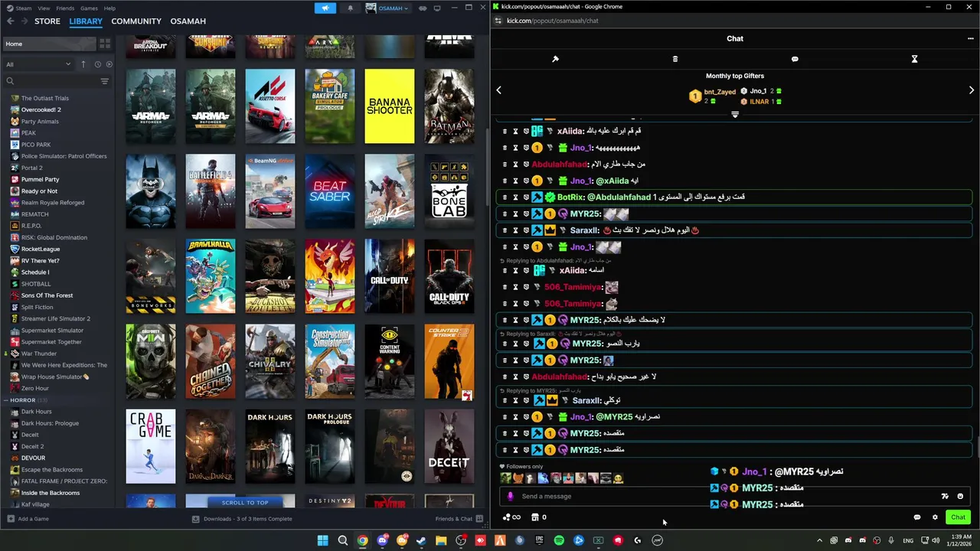The image size is (980, 551).
Task: Open the Beat Saber game tile
Action: click(329, 191)
